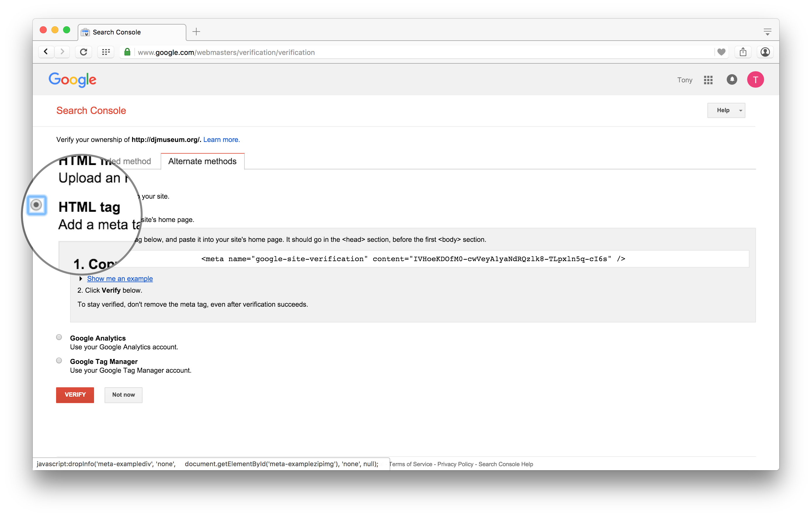This screenshot has width=812, height=517.
Task: Open the Google apps grid
Action: click(x=708, y=80)
